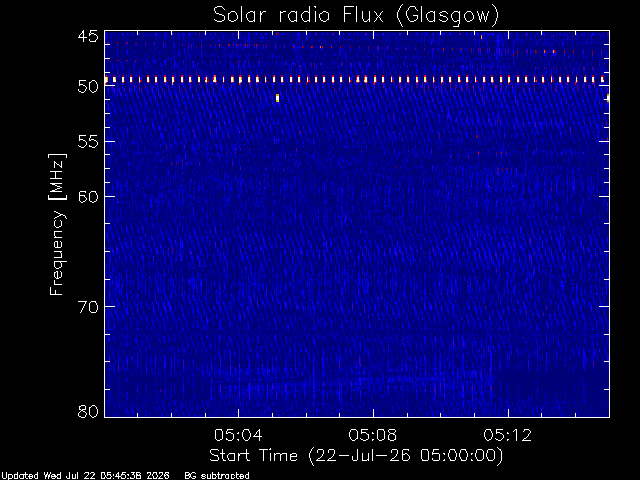Click the dotted interference band near 49.5 MHz
This screenshot has height=480, width=640.
click(356, 80)
